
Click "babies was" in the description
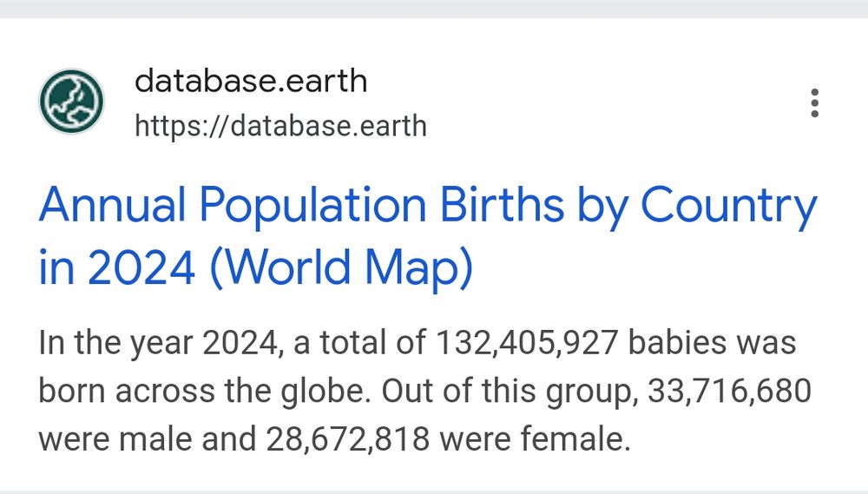712,343
